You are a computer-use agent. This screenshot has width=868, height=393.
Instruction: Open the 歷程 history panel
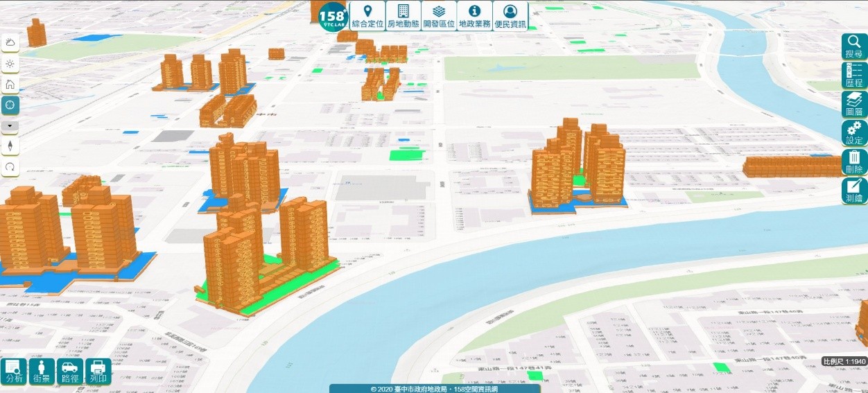click(x=854, y=76)
